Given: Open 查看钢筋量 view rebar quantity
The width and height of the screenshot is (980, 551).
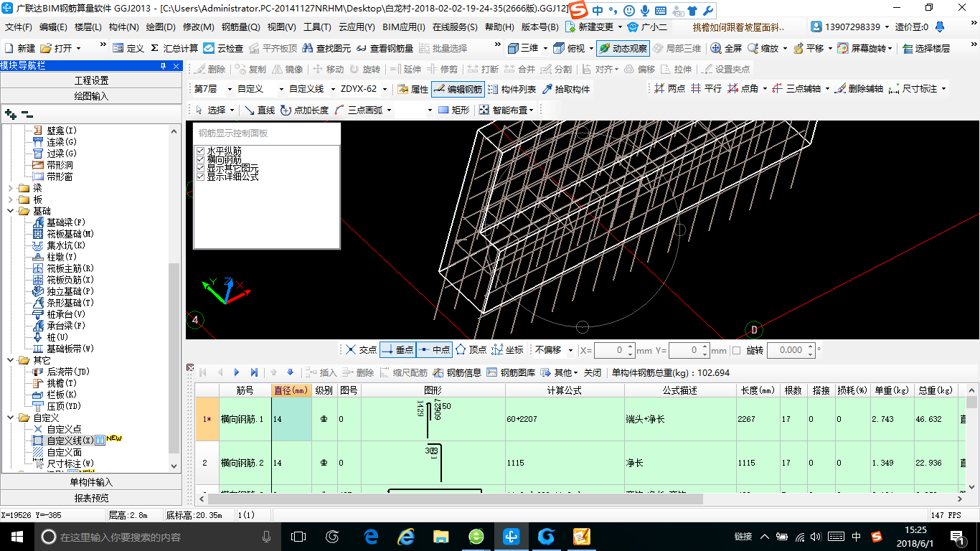Looking at the screenshot, I should tap(385, 48).
